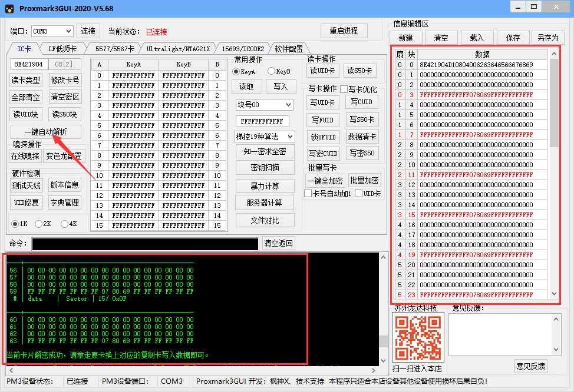Open the 梯控19种算法 dropdown
The height and width of the screenshot is (392, 574).
point(265,137)
